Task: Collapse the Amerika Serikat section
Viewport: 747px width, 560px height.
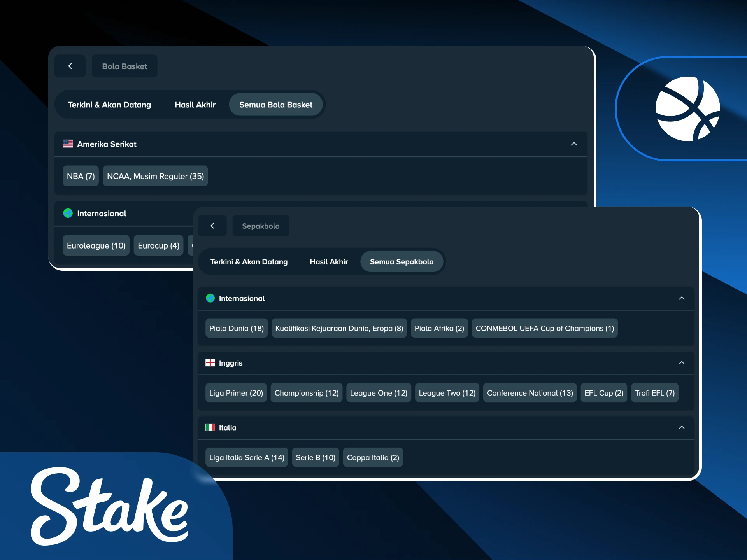Action: [574, 144]
